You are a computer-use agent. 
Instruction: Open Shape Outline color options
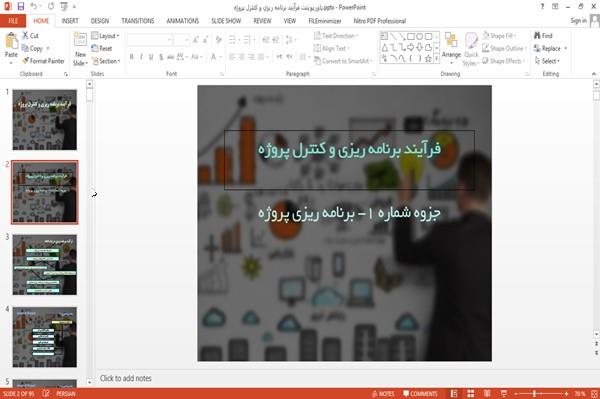505,48
